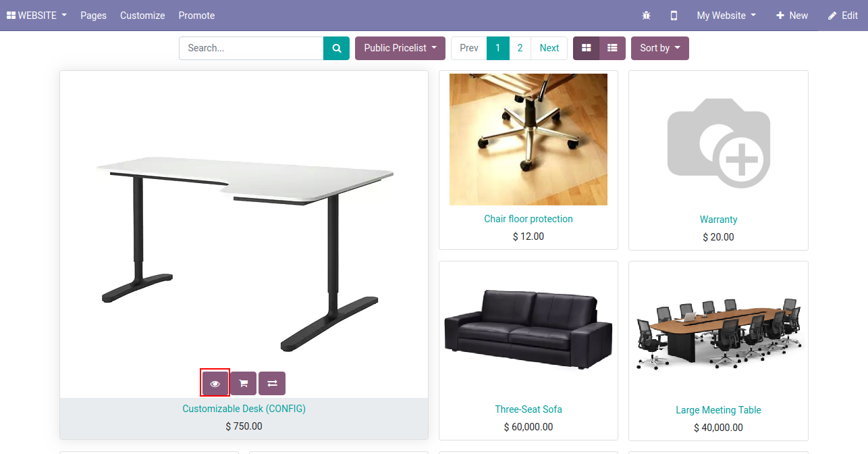Open the WEBSITE apps dropdown

(x=36, y=16)
